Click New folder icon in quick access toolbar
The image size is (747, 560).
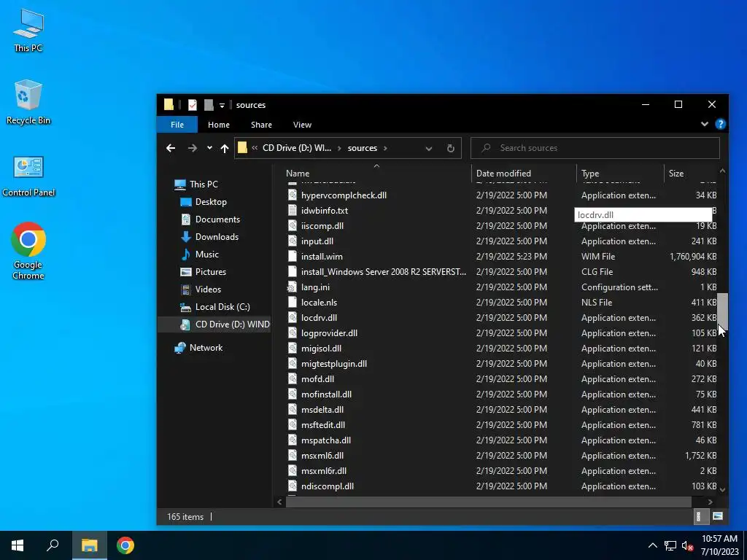[209, 105]
